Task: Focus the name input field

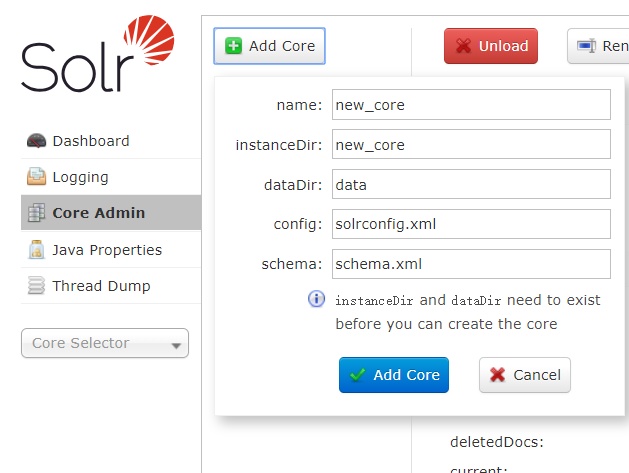Action: point(471,105)
